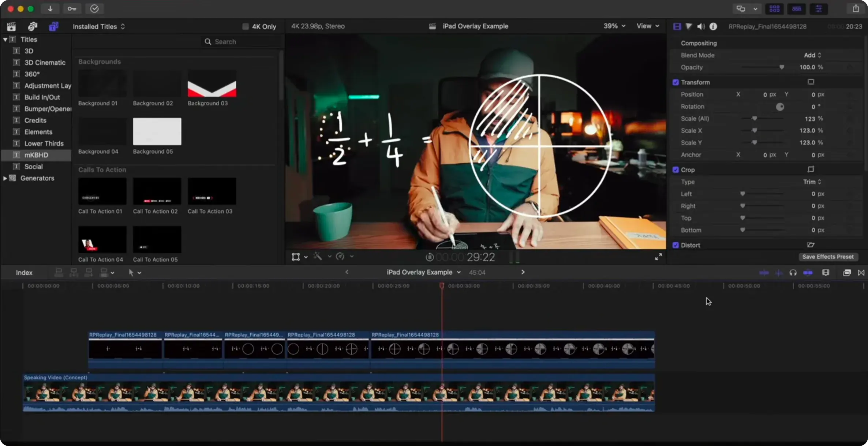Image resolution: width=868 pixels, height=446 pixels.
Task: Toggle the inspector sliders icon
Action: tap(819, 8)
